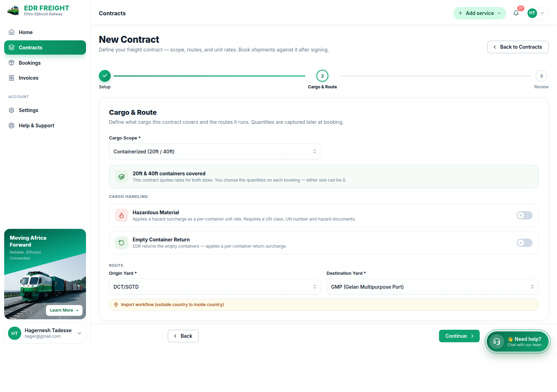Jump to step 3 Review marker
The width and height of the screenshot is (557, 392).
click(x=541, y=76)
